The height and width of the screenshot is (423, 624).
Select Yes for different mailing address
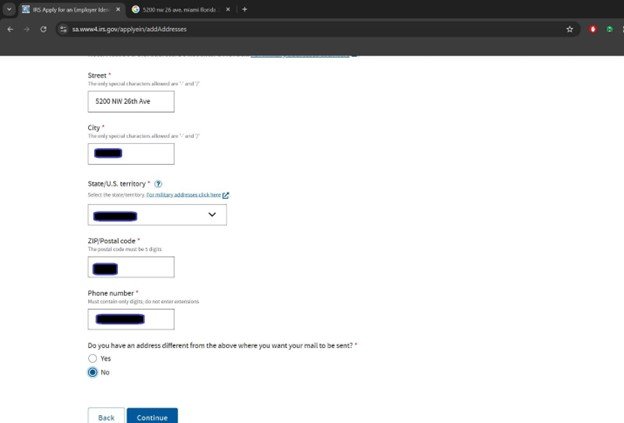tap(93, 357)
